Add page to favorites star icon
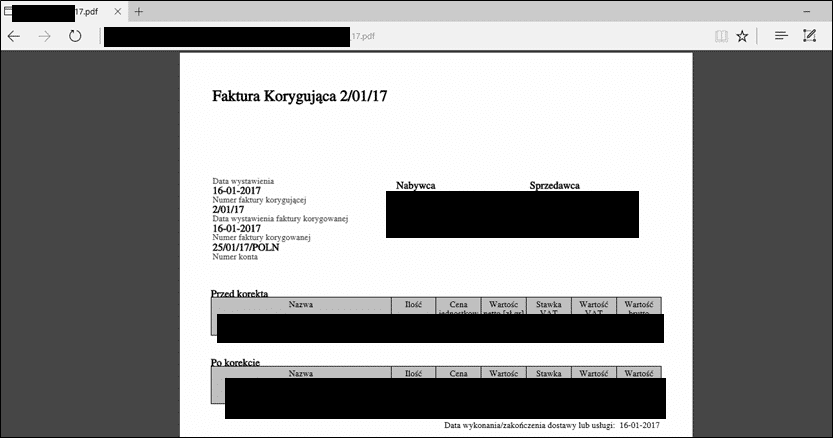The width and height of the screenshot is (833, 438). tap(742, 36)
